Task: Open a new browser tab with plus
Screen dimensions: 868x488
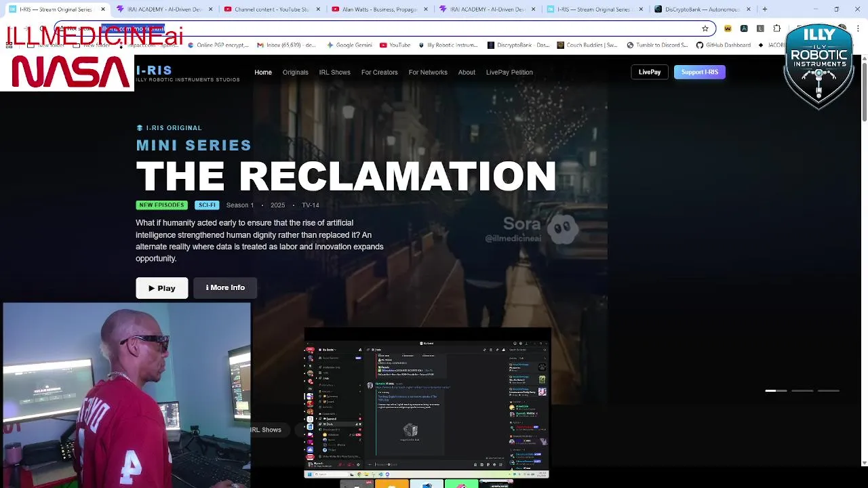Action: coord(765,9)
